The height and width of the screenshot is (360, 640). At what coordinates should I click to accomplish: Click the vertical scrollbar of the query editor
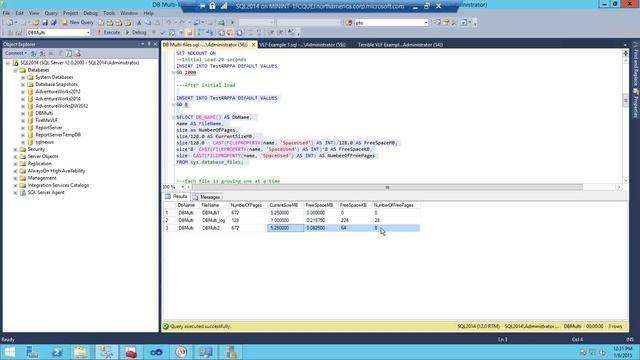[x=625, y=100]
